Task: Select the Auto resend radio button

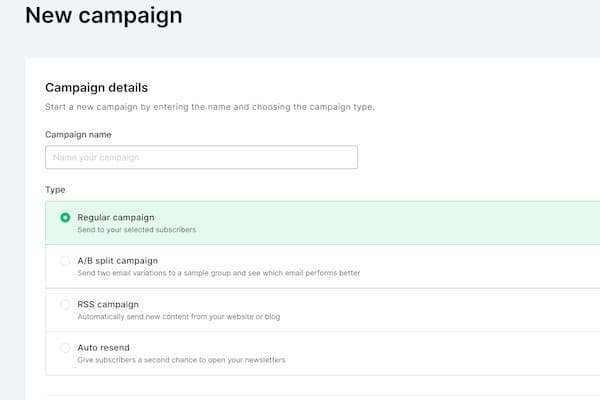Action: click(x=65, y=348)
